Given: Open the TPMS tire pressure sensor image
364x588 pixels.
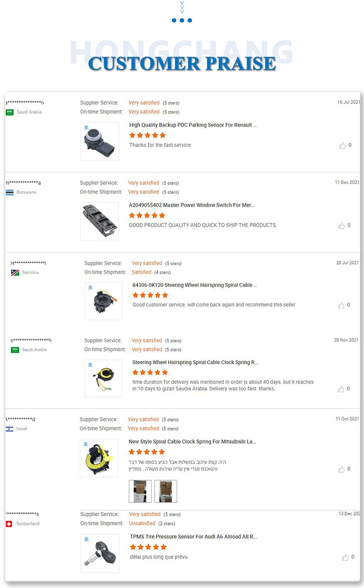Looking at the screenshot, I should [100, 553].
